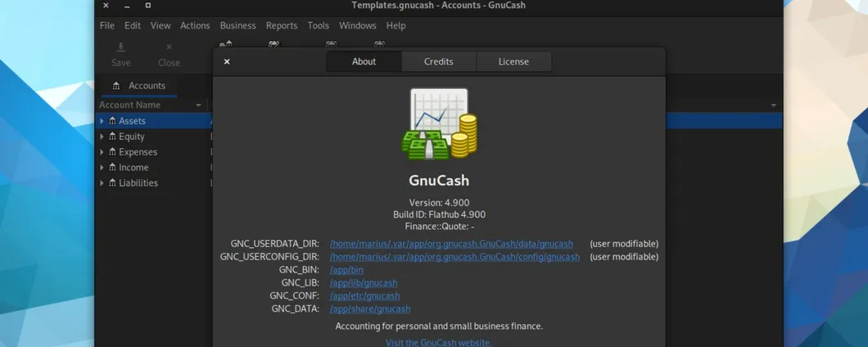The height and width of the screenshot is (347, 868).
Task: Select the Expenses account row name
Action: tap(138, 151)
